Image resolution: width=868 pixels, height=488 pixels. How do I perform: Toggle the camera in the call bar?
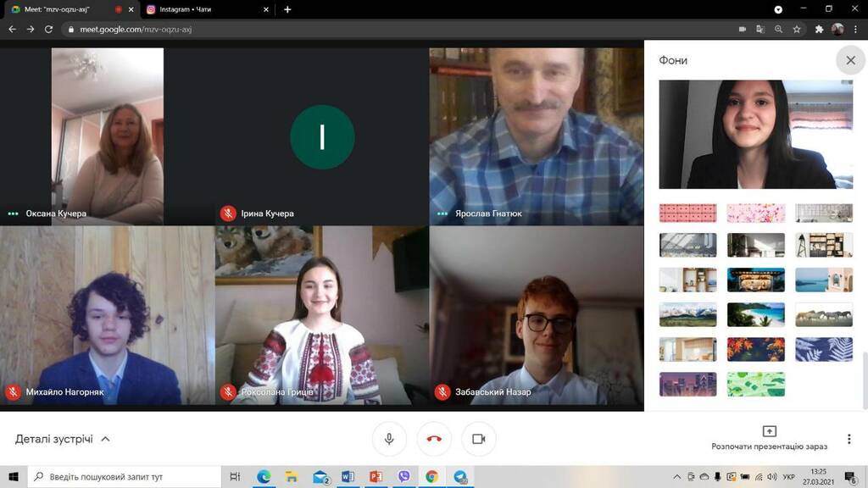[x=478, y=439]
